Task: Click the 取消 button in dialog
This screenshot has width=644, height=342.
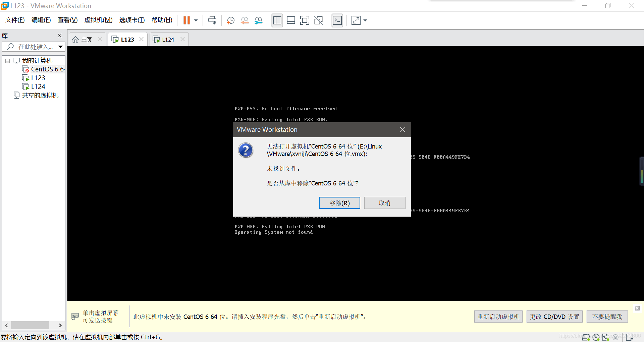Action: pyautogui.click(x=385, y=203)
